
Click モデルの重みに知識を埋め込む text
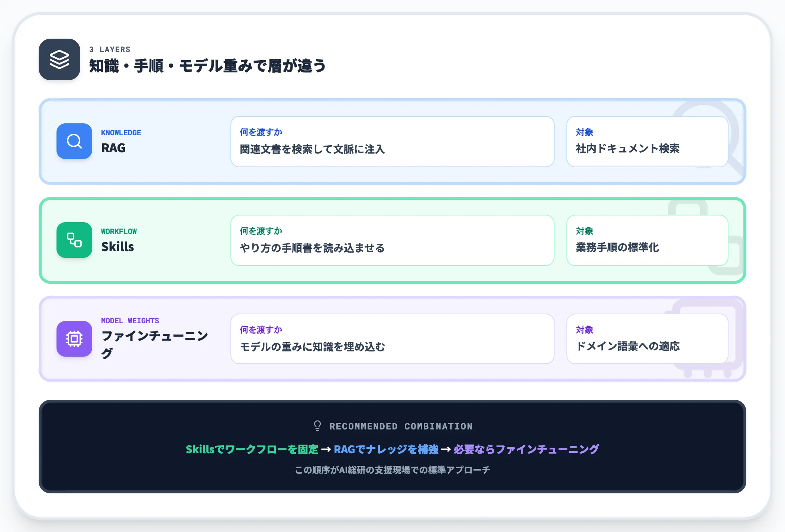click(x=313, y=347)
